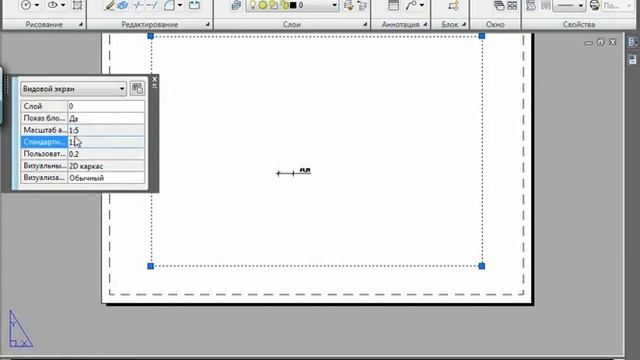Expand the Аннотация panel

click(x=425, y=24)
